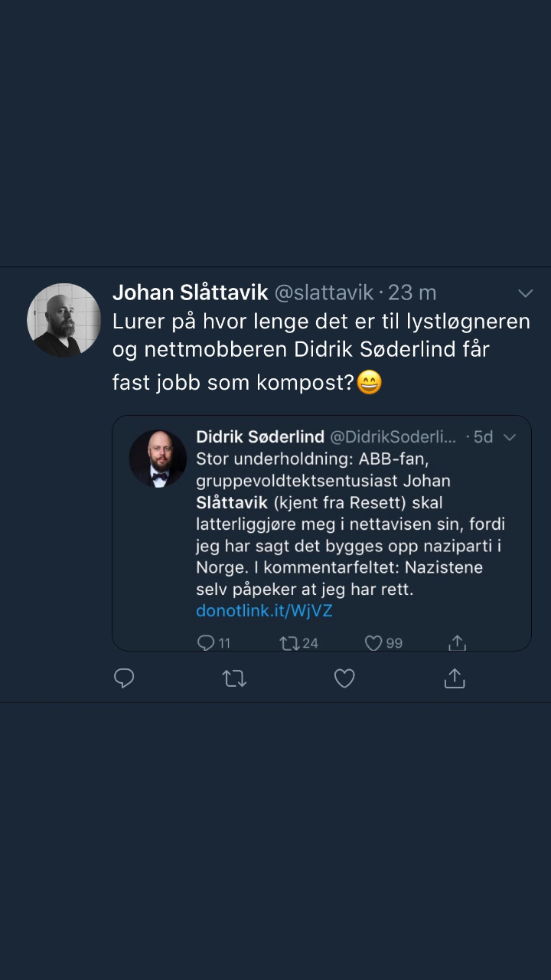Tap the share icon inside the quoted tweet
Image resolution: width=551 pixels, height=980 pixels.
(457, 643)
